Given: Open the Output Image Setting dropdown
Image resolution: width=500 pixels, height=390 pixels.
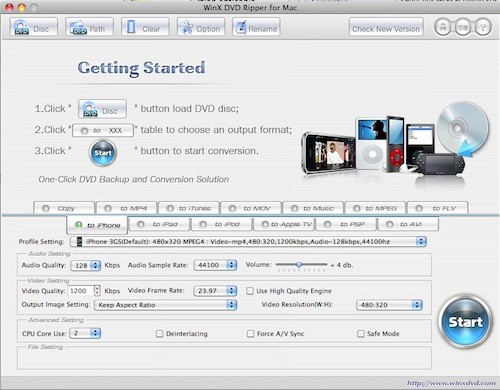Looking at the screenshot, I should click(166, 305).
